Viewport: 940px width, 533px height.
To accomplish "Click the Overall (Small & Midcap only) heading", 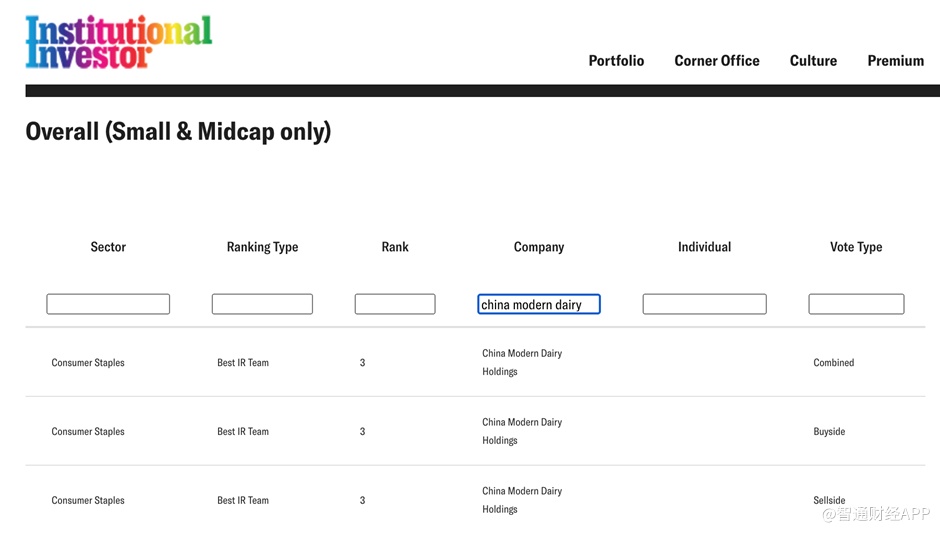I will coord(178,132).
